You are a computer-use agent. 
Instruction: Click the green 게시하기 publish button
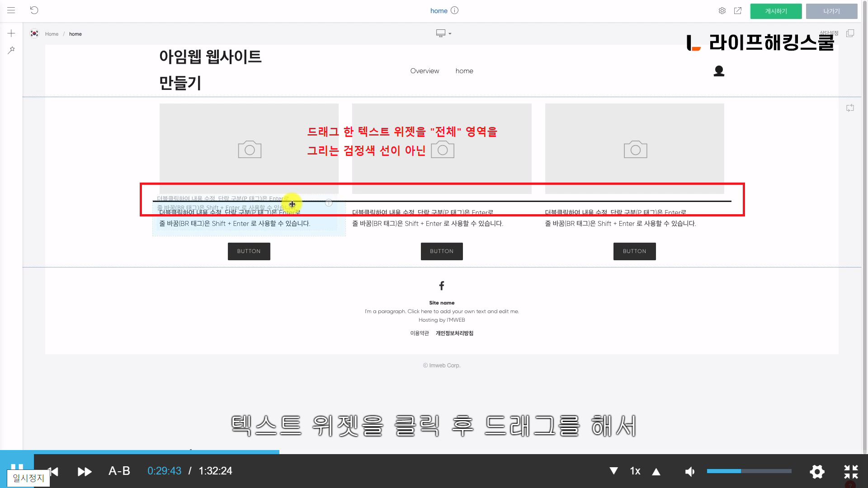click(776, 11)
